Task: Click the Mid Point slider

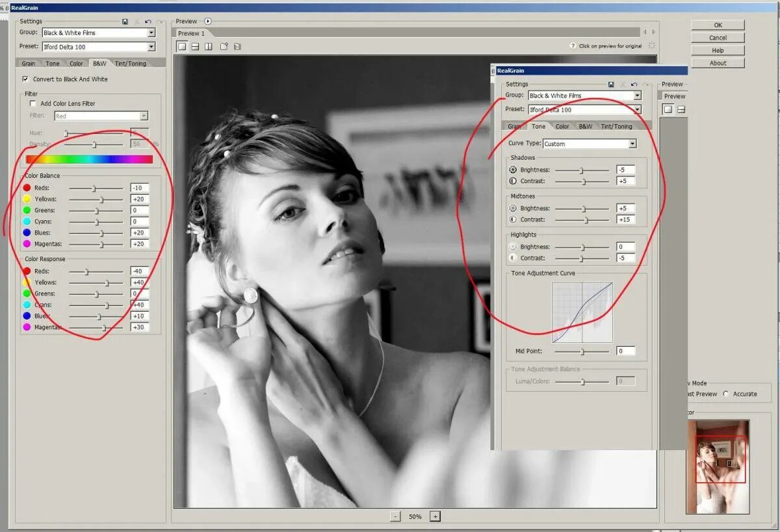Action: pos(582,351)
